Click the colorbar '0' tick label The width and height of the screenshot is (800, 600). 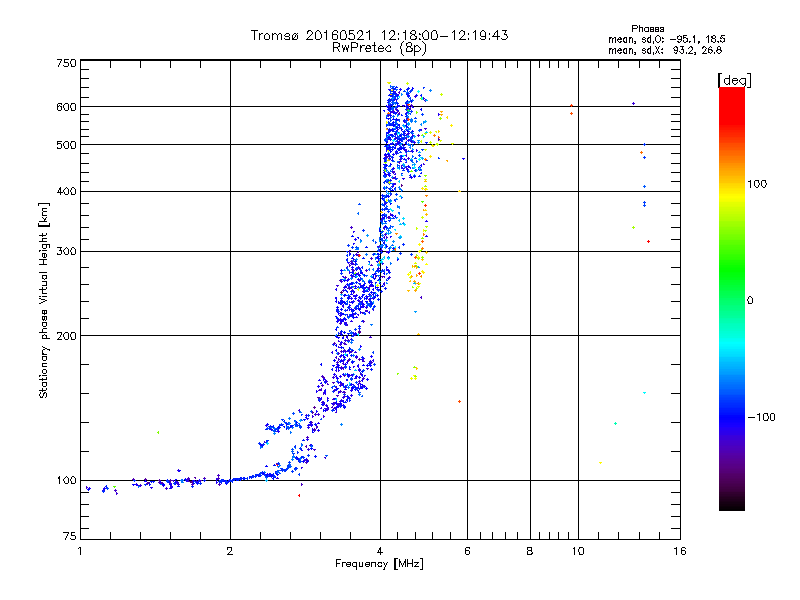tap(749, 301)
